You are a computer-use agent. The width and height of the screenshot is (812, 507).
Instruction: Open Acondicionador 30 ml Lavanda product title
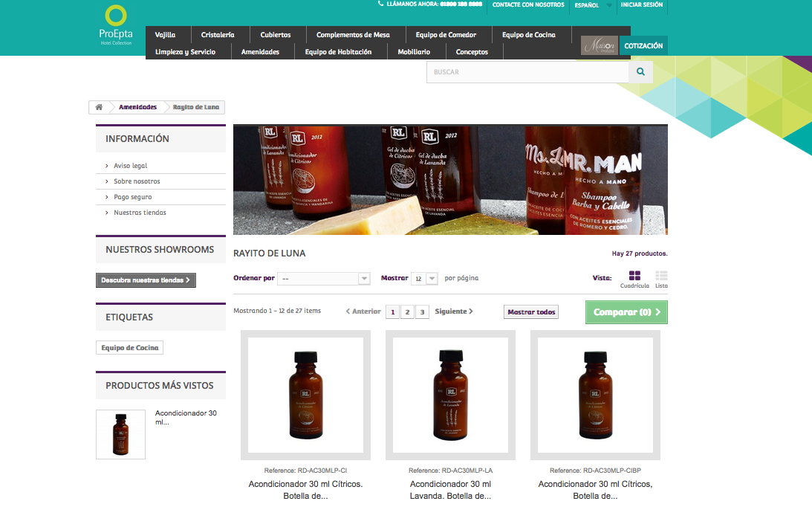[x=450, y=490]
